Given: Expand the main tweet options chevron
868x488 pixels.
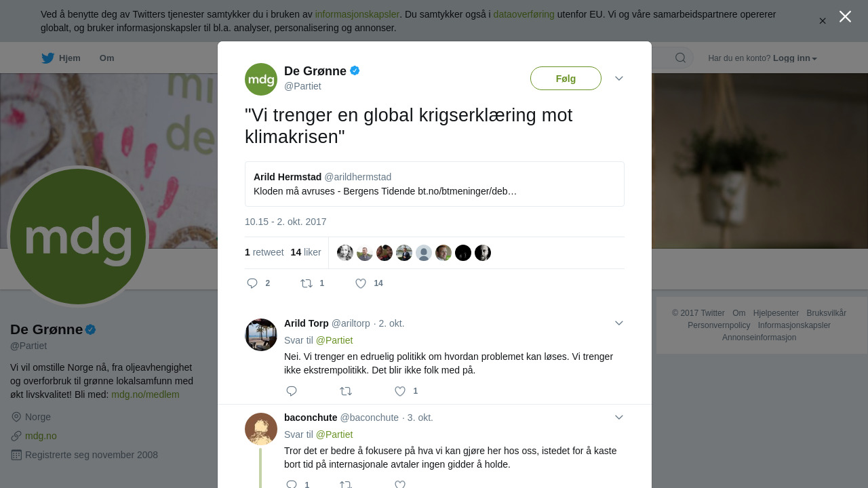Looking at the screenshot, I should pyautogui.click(x=619, y=79).
